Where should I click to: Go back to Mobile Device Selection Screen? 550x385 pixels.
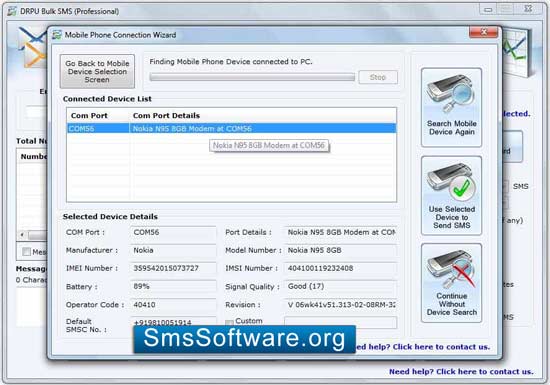pos(97,72)
